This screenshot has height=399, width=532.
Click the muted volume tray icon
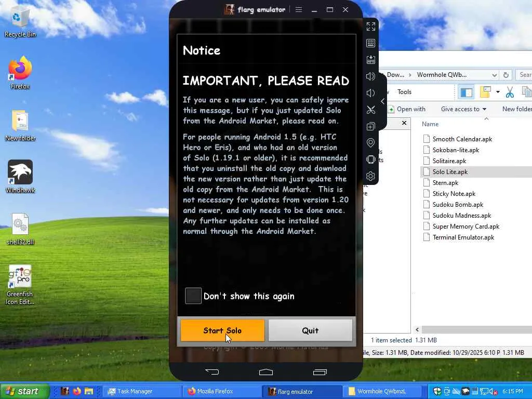click(x=494, y=391)
